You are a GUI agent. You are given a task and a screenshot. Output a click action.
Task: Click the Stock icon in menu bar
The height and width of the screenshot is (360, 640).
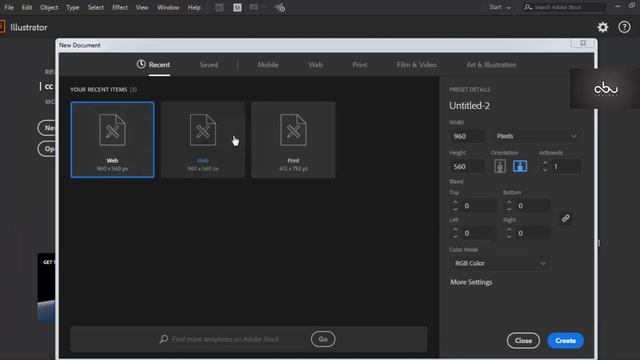[x=237, y=7]
